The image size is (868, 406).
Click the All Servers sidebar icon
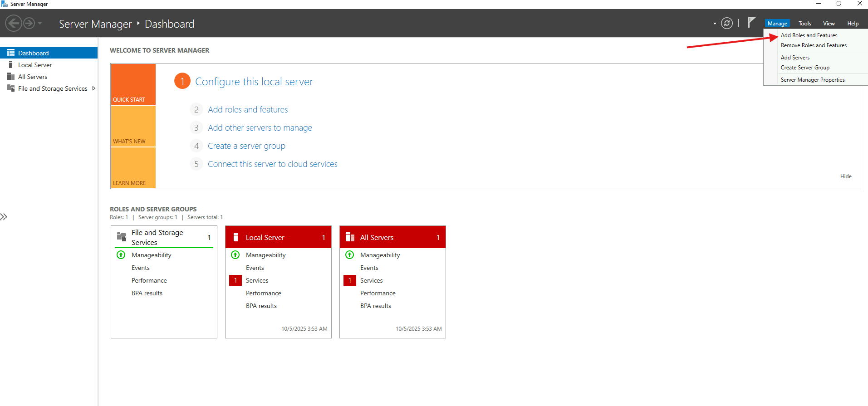11,76
